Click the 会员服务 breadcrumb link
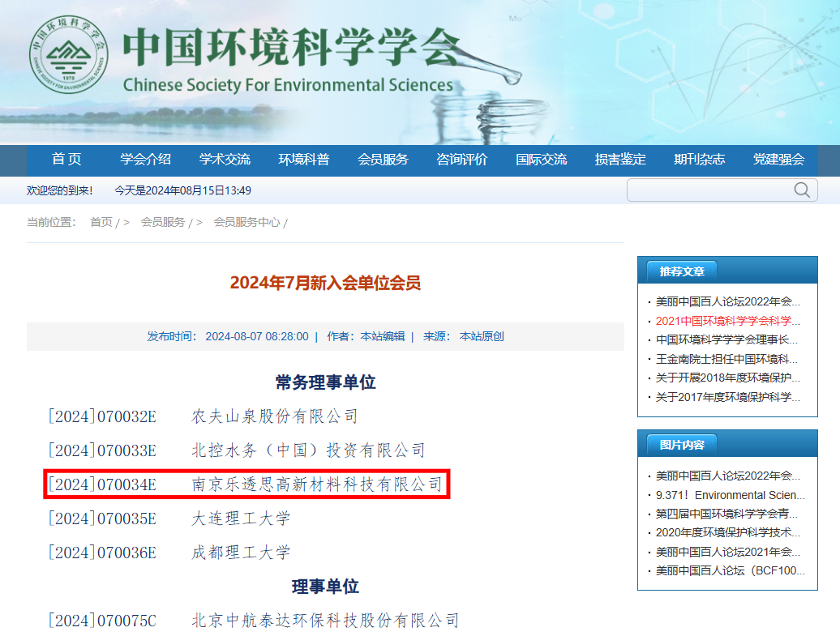This screenshot has height=636, width=840. point(163,222)
